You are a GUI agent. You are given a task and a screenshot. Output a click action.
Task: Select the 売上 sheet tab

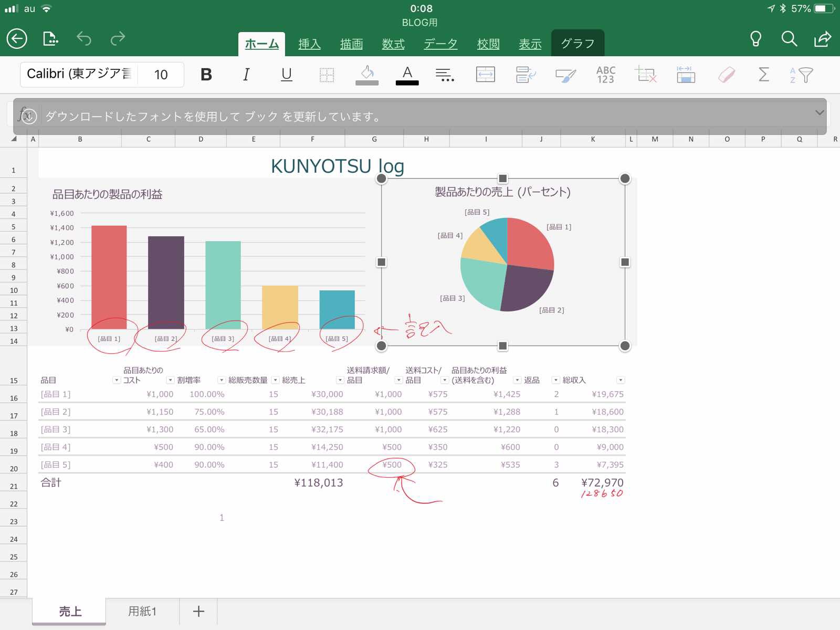(69, 612)
